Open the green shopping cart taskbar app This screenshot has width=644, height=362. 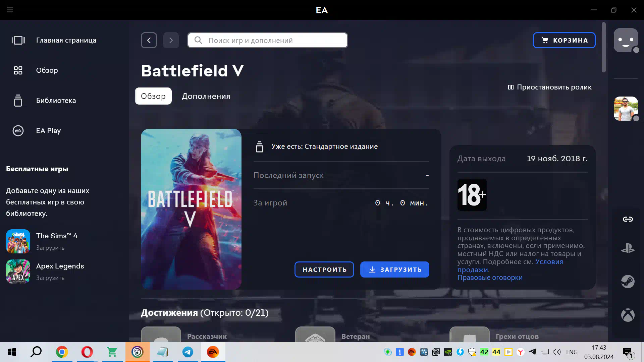point(112,352)
